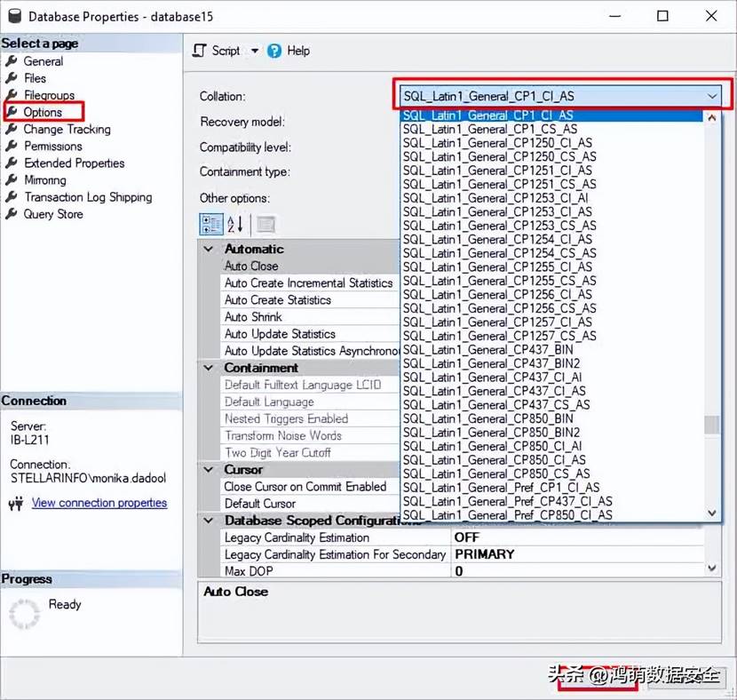
Task: Click the database icon in title bar
Action: tap(14, 16)
